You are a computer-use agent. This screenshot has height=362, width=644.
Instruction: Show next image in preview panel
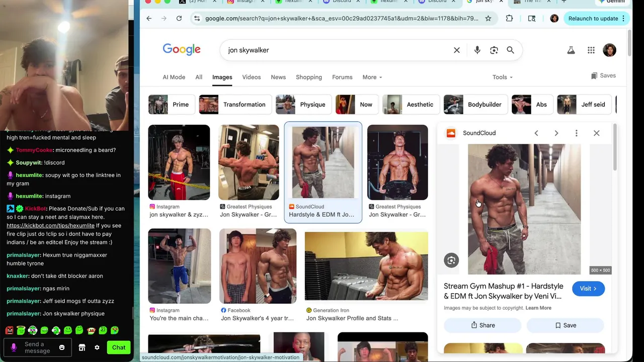pos(556,133)
